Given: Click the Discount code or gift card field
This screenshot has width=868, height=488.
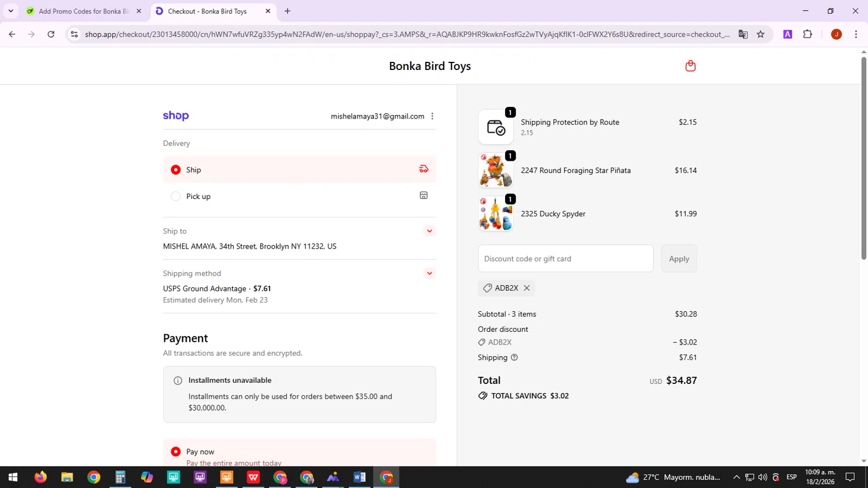Looking at the screenshot, I should pyautogui.click(x=565, y=258).
